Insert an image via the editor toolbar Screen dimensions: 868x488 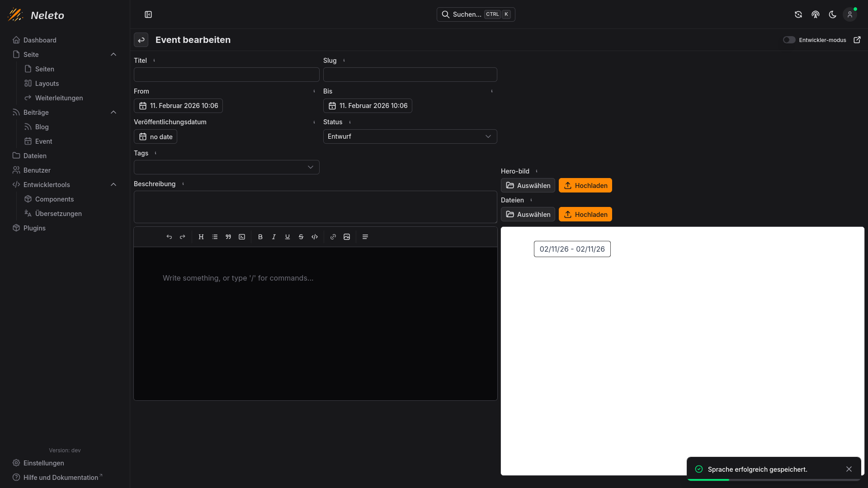tap(347, 237)
